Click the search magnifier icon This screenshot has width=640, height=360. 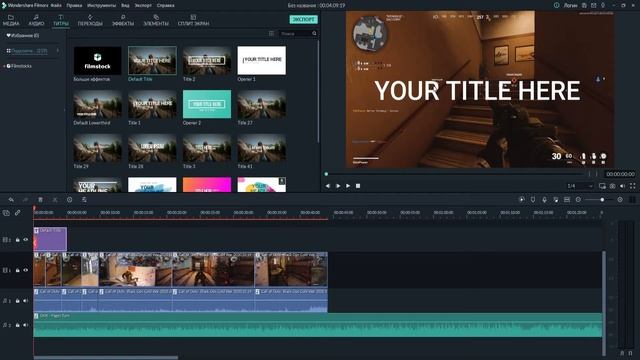(x=314, y=33)
